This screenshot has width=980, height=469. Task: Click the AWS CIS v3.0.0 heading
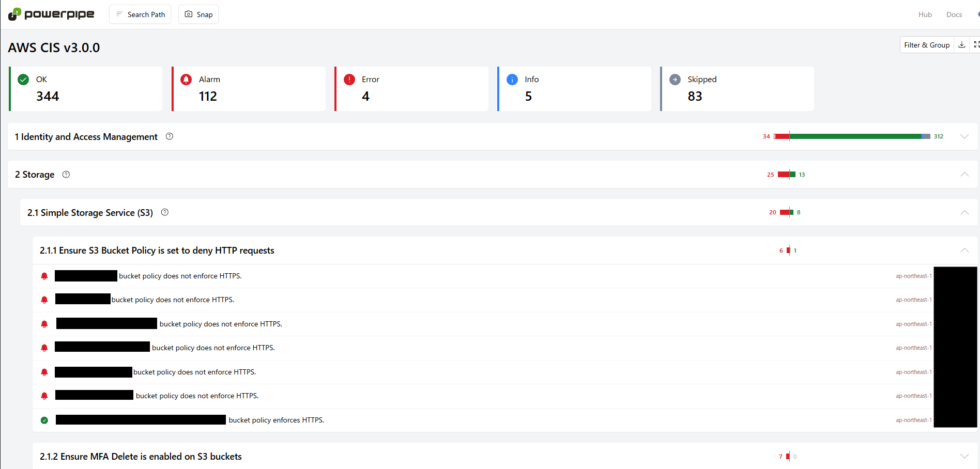tap(54, 48)
